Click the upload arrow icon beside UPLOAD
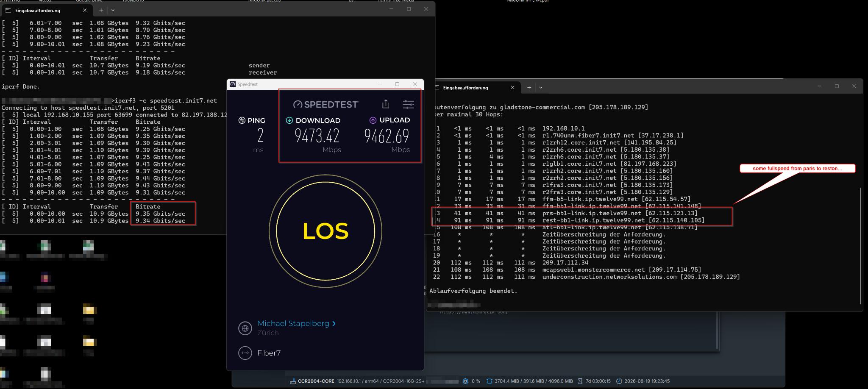Viewport: 868px width, 389px height. [x=373, y=120]
